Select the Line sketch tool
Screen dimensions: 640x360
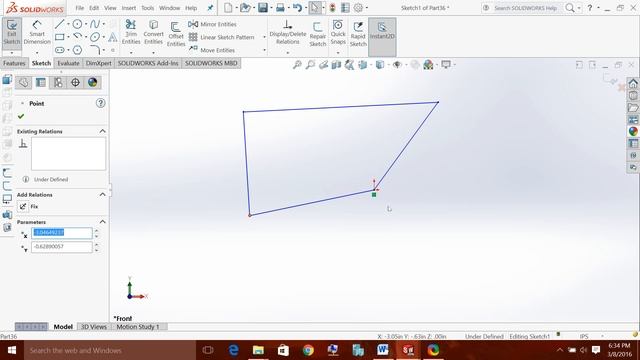tap(60, 24)
